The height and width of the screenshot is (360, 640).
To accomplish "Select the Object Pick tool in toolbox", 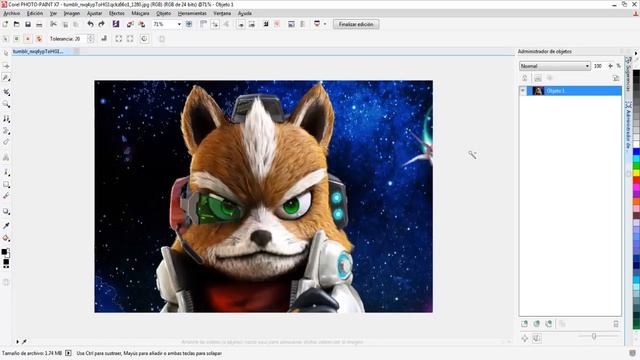I will [x=6, y=53].
